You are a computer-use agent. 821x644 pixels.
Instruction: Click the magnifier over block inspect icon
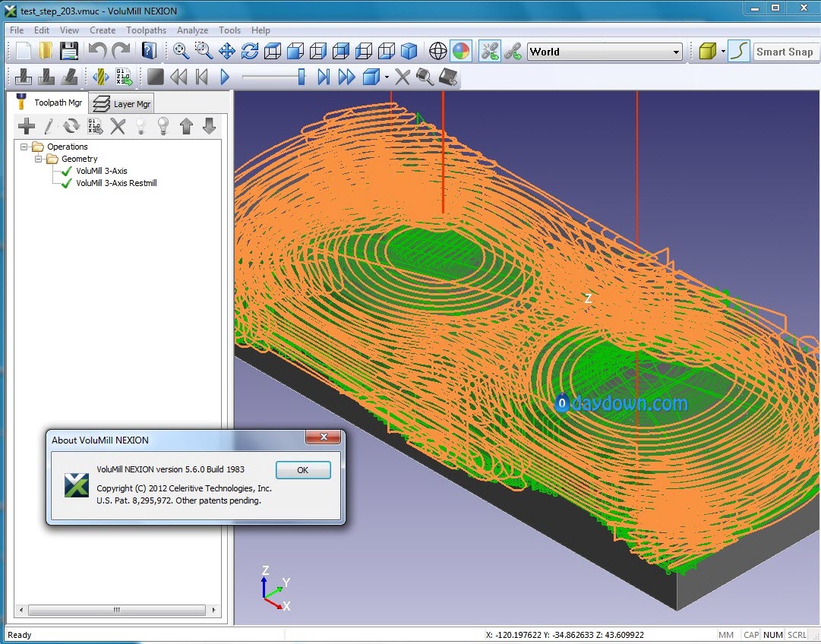425,77
